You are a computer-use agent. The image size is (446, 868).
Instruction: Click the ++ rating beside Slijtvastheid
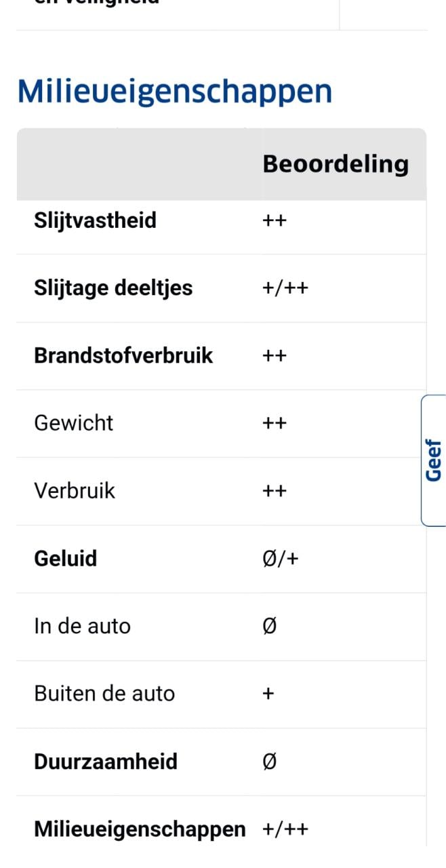[275, 220]
